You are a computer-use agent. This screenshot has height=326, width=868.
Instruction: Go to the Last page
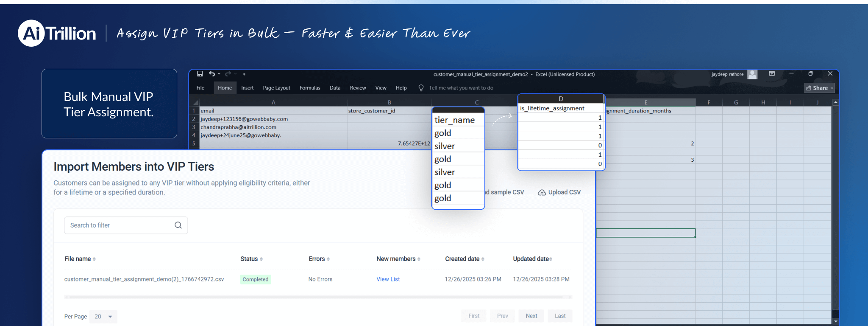tap(560, 316)
